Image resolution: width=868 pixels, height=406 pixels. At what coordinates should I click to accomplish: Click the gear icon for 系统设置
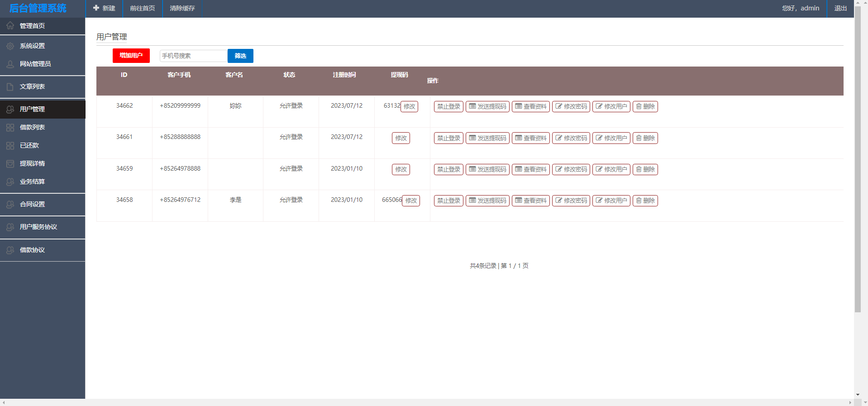tap(10, 46)
